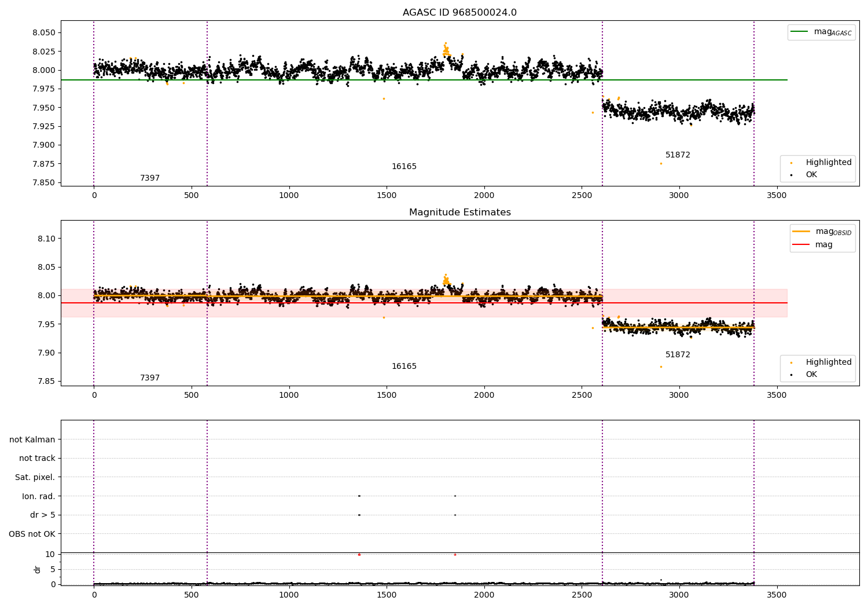Click the mag AGASC legend entry
This screenshot has width=868, height=608.
point(821,32)
